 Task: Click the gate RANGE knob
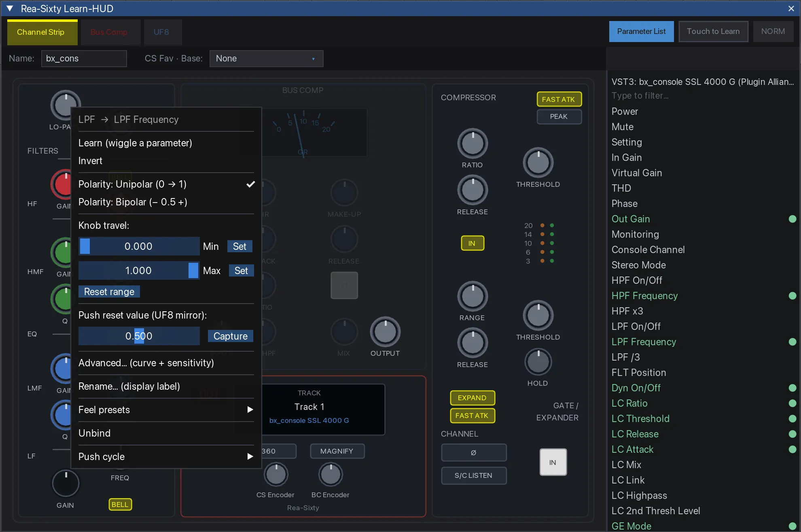pyautogui.click(x=473, y=296)
